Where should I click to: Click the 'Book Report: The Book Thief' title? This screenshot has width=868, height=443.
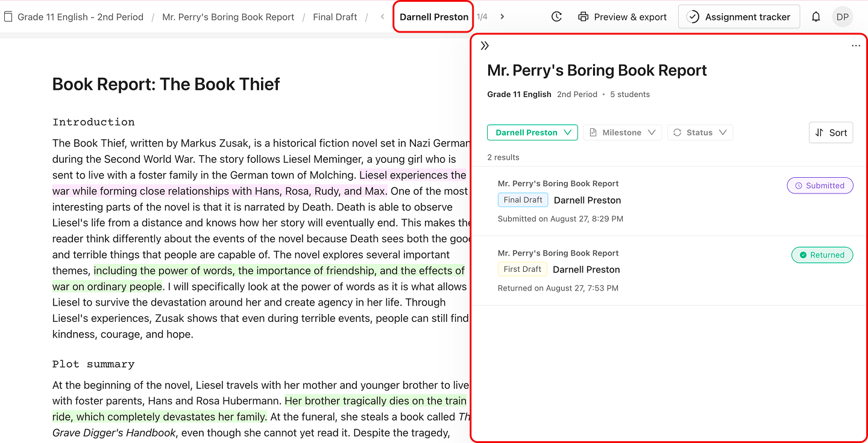click(166, 84)
